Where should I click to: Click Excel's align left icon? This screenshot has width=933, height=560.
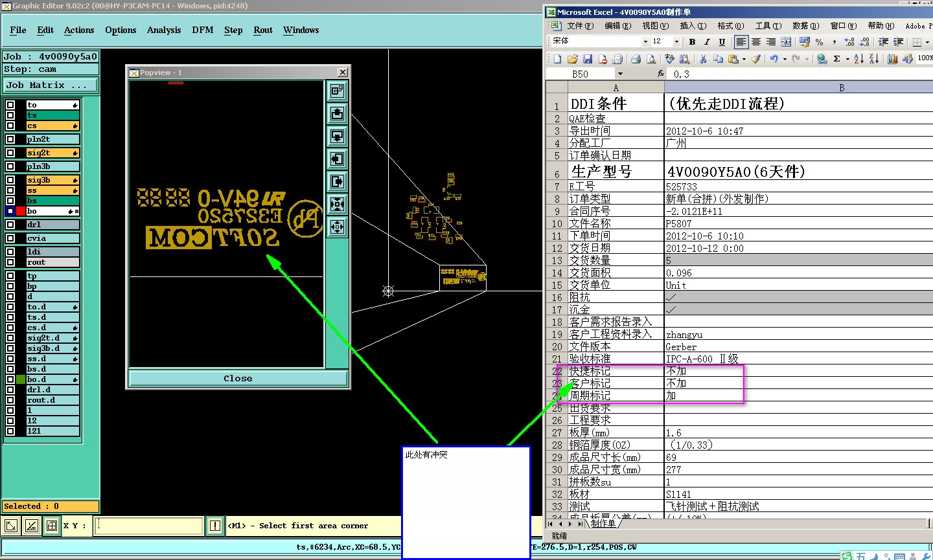741,41
